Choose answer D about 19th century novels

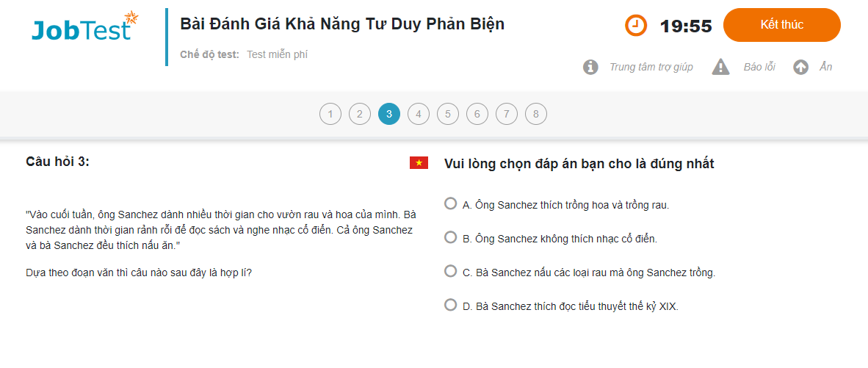[x=451, y=305]
